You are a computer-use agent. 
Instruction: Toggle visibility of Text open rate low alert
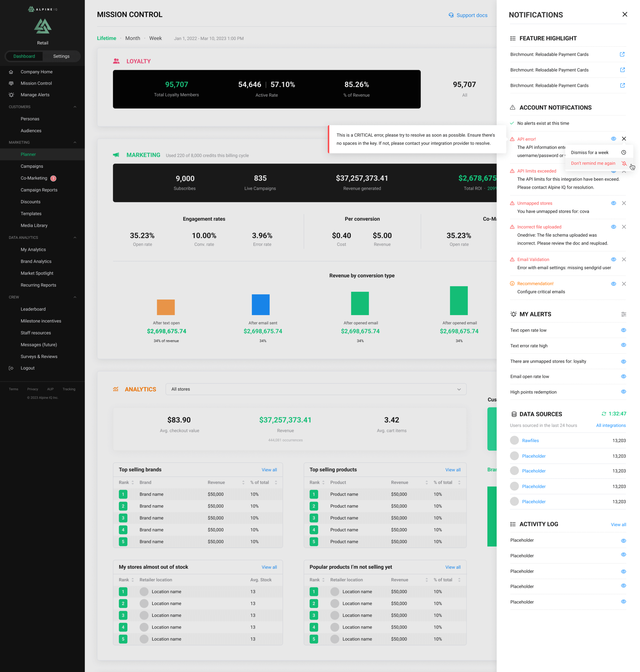pyautogui.click(x=623, y=330)
